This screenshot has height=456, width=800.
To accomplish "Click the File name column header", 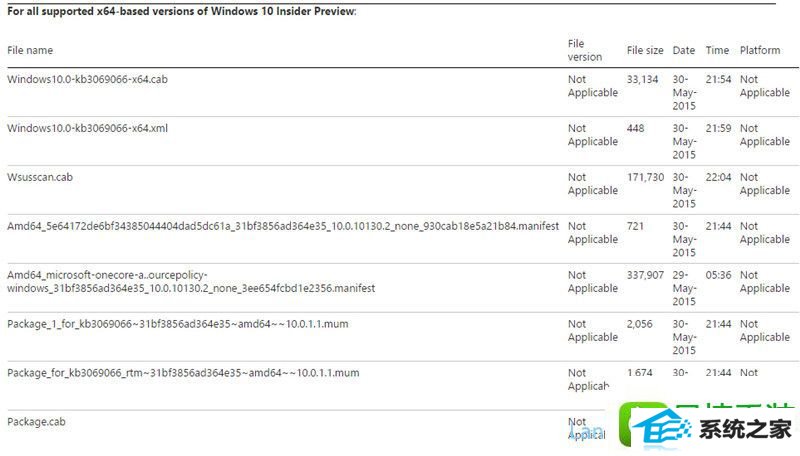I will point(30,50).
